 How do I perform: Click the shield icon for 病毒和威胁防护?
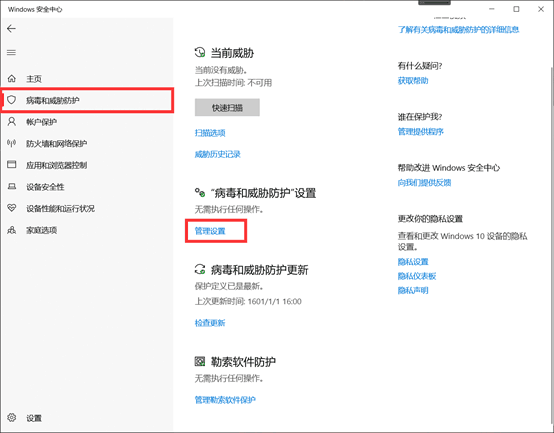tap(12, 100)
